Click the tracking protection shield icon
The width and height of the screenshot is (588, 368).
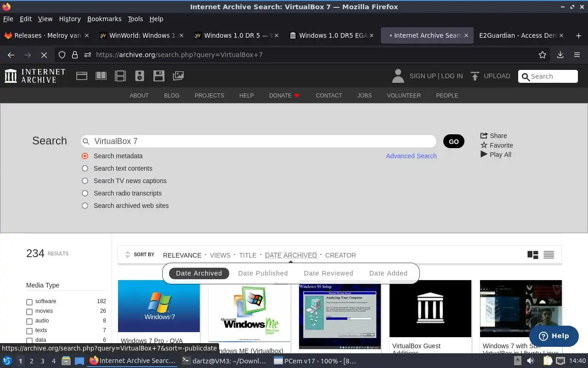pyautogui.click(x=62, y=55)
